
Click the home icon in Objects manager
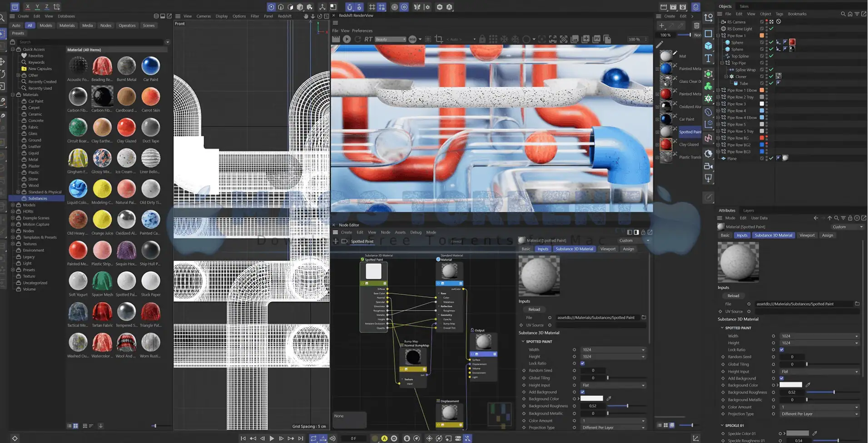(850, 14)
